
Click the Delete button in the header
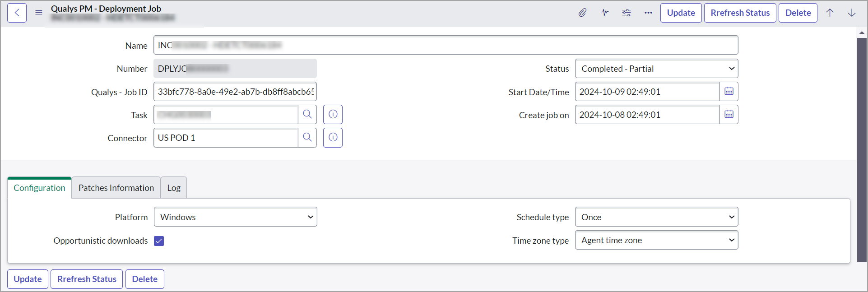[x=798, y=13]
